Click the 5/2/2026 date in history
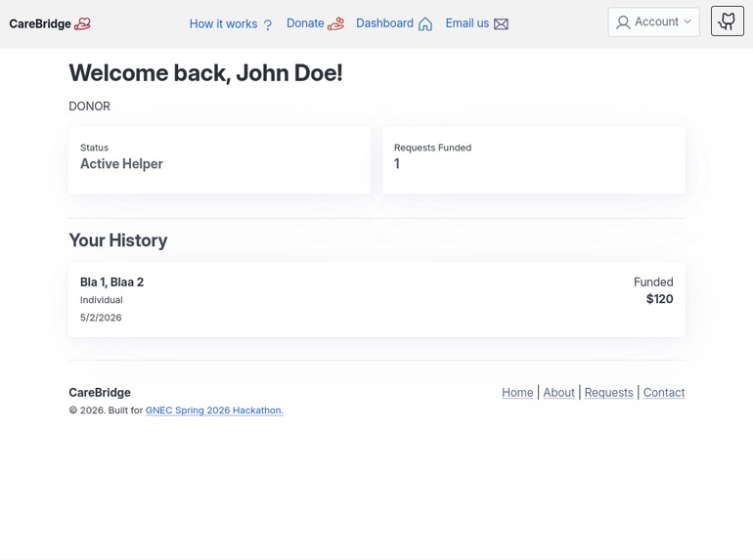This screenshot has height=560, width=753. coord(101,318)
